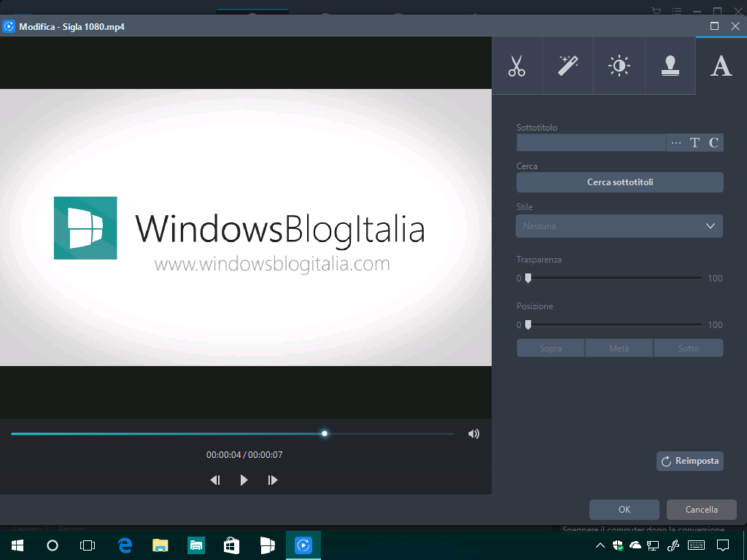Click the video converter taskbar icon
Image resolution: width=747 pixels, height=560 pixels.
pos(303,545)
